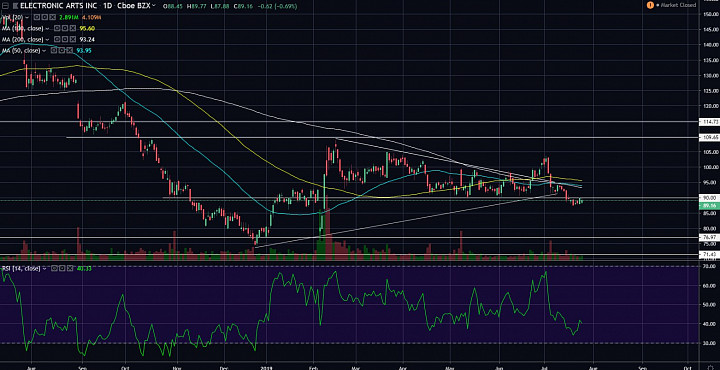Image resolution: width=720 pixels, height=370 pixels.
Task: Expand the Vol (20) indicator dropdown arrow
Action: coord(27,17)
